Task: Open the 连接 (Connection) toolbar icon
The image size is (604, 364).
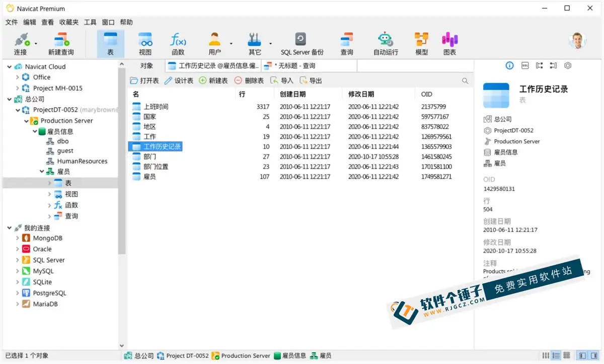Action: tap(20, 44)
